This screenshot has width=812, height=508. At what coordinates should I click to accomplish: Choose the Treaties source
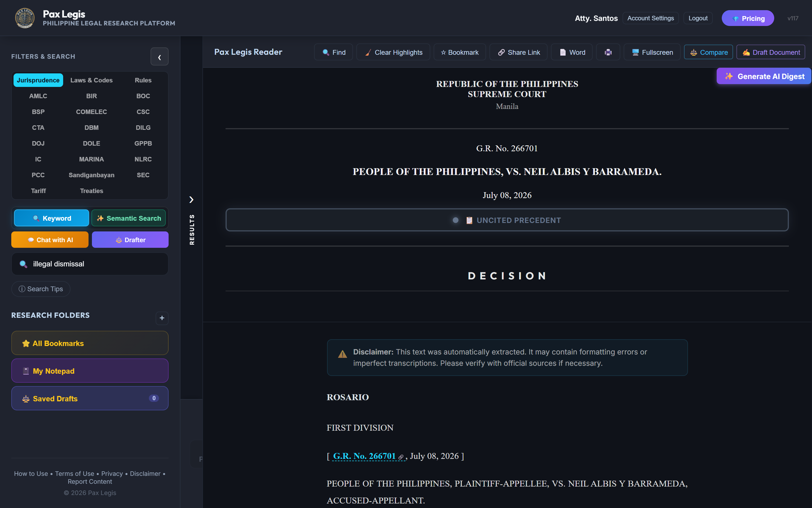(91, 191)
